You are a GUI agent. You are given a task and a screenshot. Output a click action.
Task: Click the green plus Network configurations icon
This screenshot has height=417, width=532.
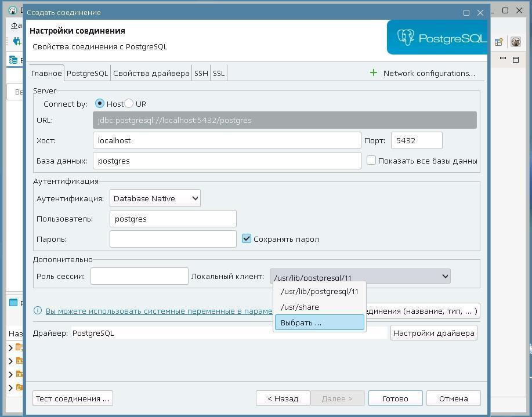(373, 72)
